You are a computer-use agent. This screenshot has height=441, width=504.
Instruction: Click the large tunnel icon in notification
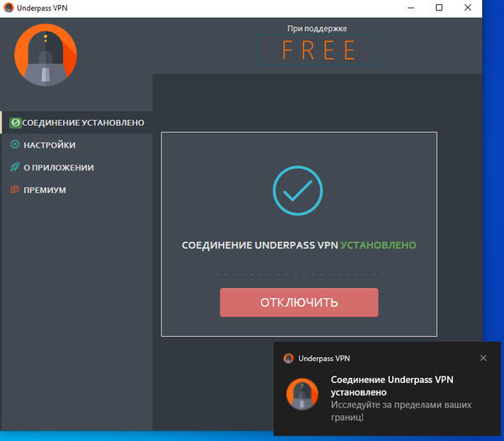point(302,394)
